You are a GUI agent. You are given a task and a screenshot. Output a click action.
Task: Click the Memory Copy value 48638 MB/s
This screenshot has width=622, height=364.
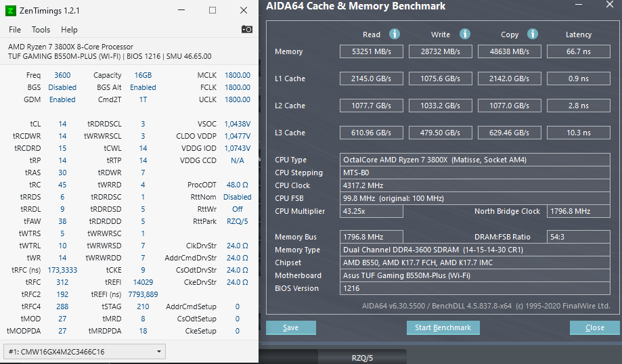tap(510, 51)
